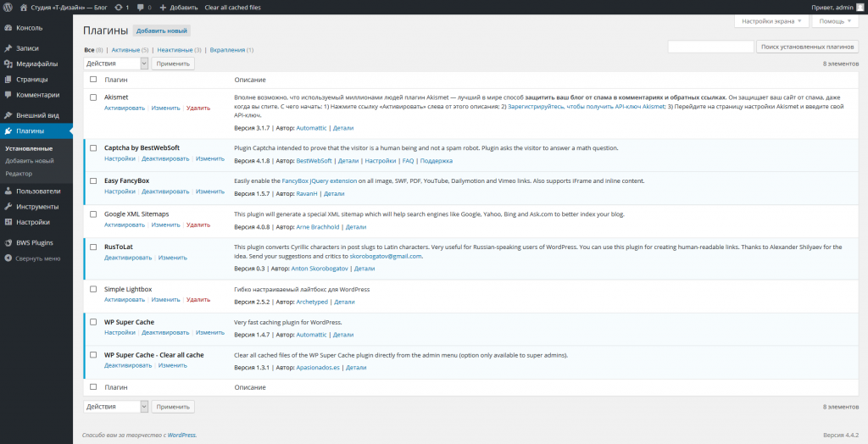
Task: Open FancyBox jQuery extension link
Action: click(319, 181)
